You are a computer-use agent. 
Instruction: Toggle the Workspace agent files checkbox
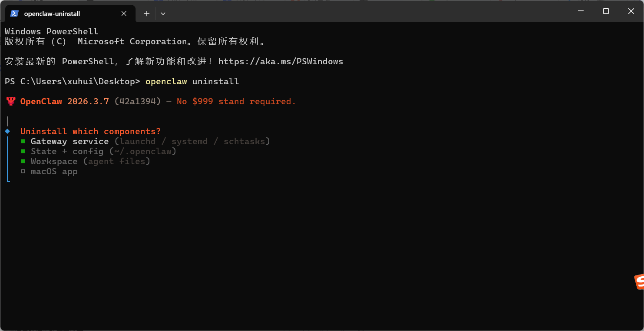(x=23, y=161)
